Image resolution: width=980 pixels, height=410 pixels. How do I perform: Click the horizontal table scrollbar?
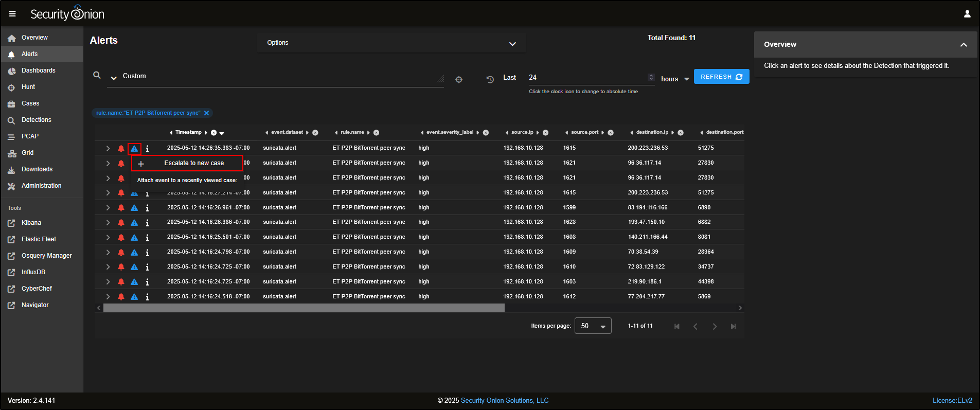(x=304, y=308)
